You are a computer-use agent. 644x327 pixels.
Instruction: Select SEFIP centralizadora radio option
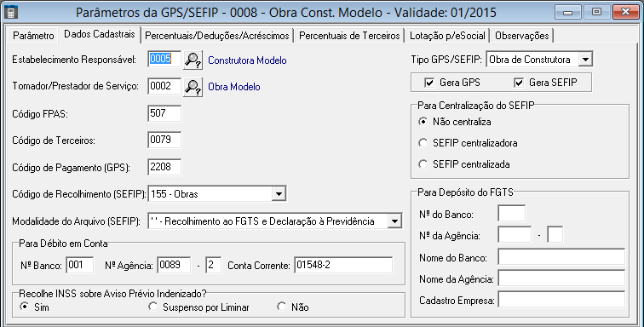pos(423,143)
